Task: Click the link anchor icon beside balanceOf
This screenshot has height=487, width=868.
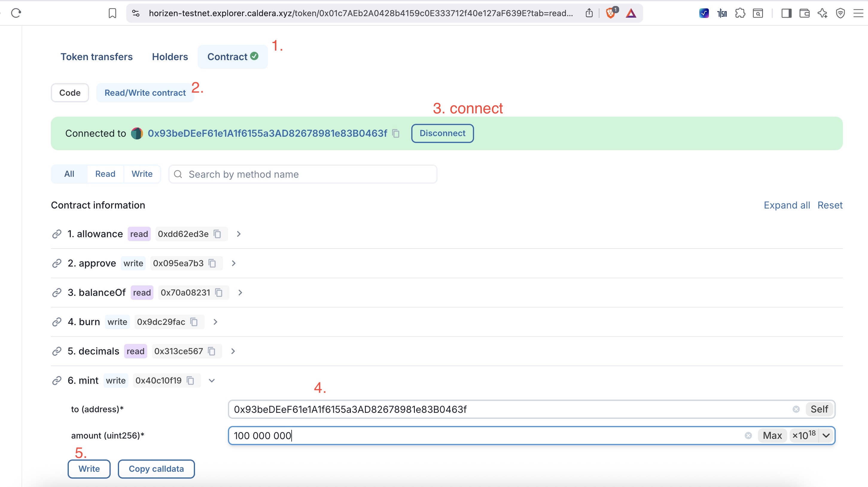Action: pos(57,293)
